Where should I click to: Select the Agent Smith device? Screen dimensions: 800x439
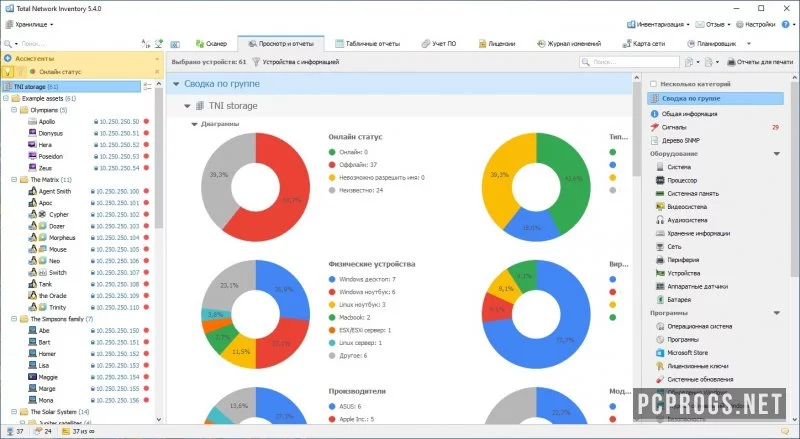pos(55,191)
